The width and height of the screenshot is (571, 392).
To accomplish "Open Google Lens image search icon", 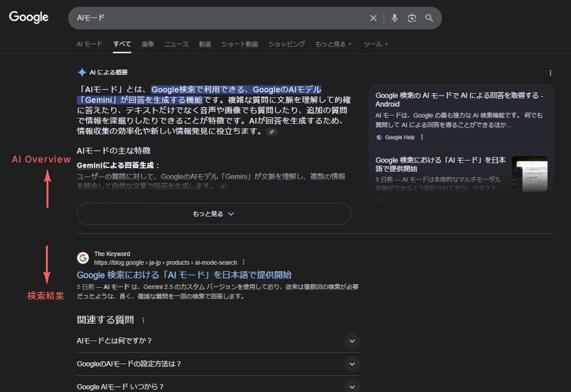I will (x=411, y=18).
